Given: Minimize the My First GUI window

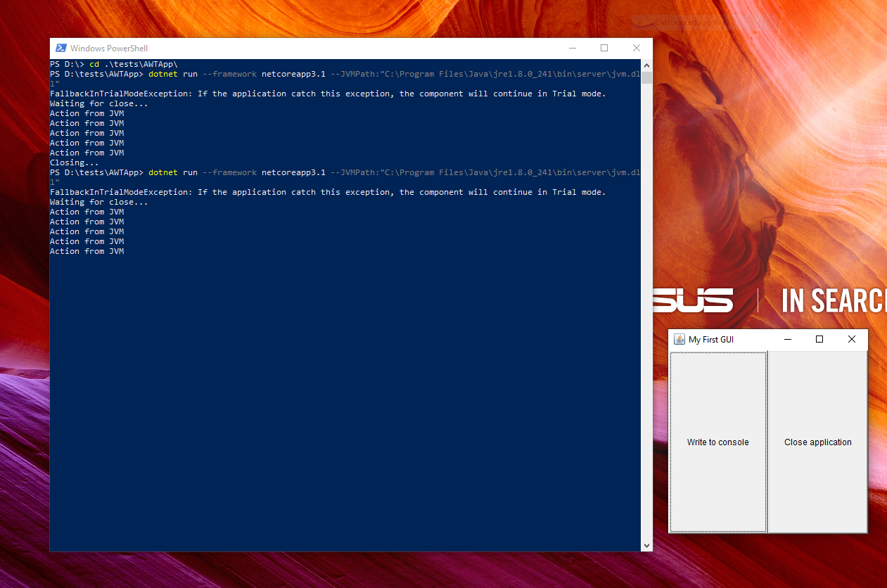Looking at the screenshot, I should click(x=787, y=339).
